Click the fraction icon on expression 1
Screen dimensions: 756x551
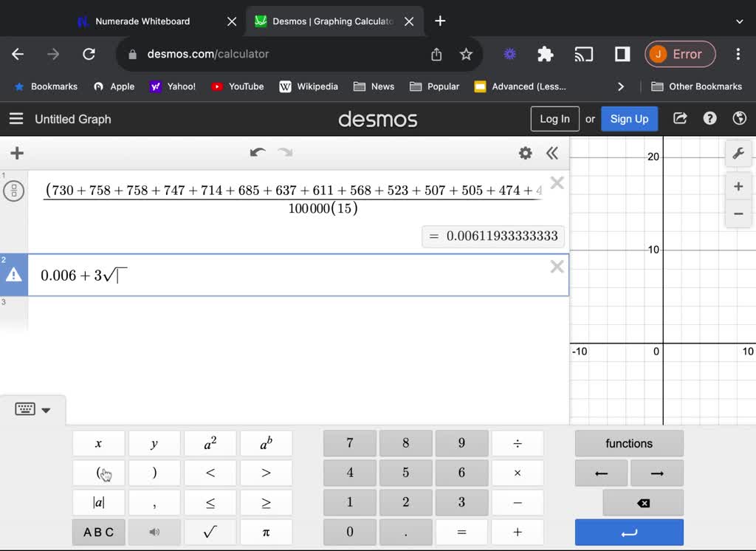click(14, 191)
